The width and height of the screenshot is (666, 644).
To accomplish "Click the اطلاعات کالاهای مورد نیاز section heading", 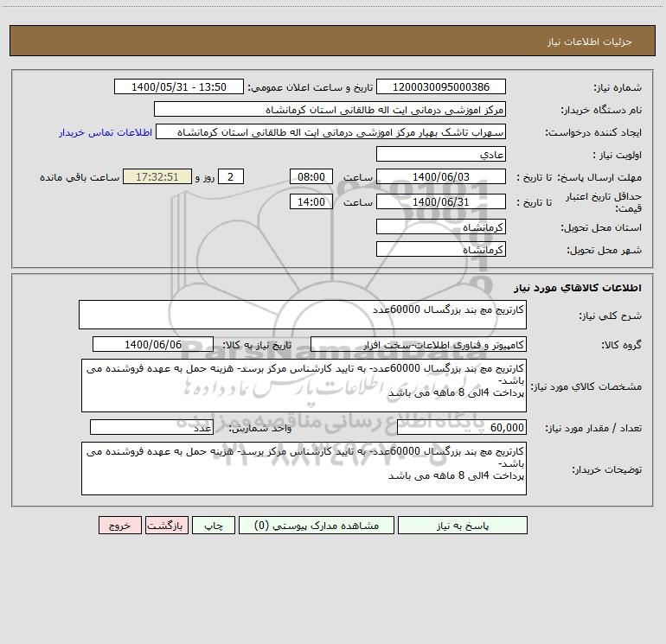I will click(x=578, y=288).
